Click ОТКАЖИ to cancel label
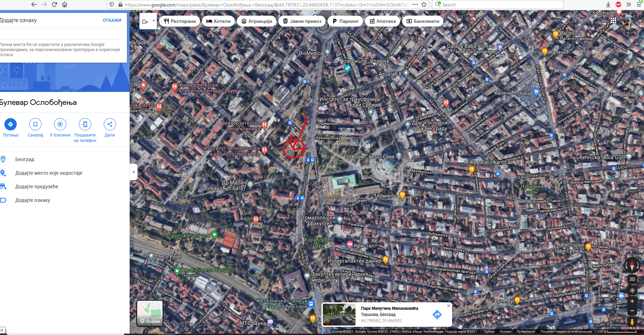The image size is (644, 335). [112, 20]
